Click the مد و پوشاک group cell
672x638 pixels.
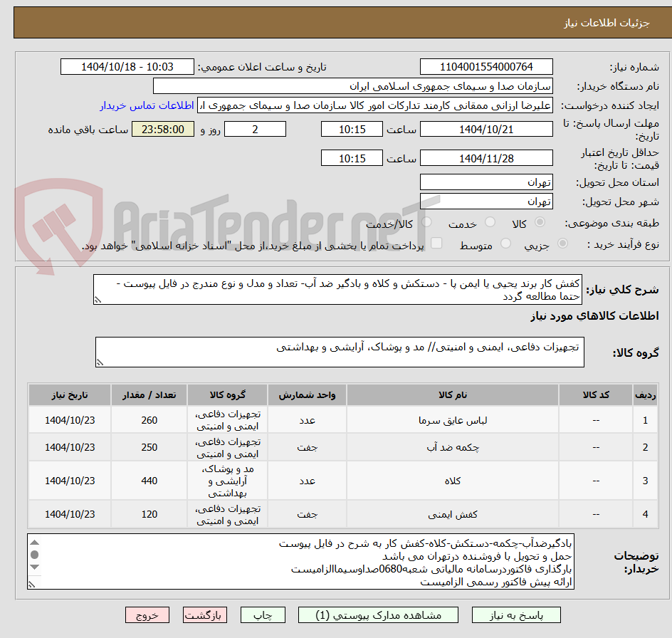tap(228, 481)
